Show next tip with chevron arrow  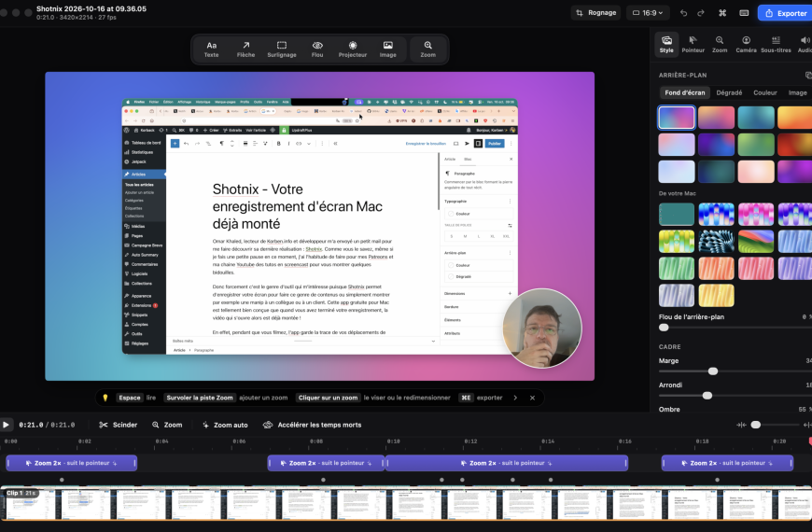(515, 398)
